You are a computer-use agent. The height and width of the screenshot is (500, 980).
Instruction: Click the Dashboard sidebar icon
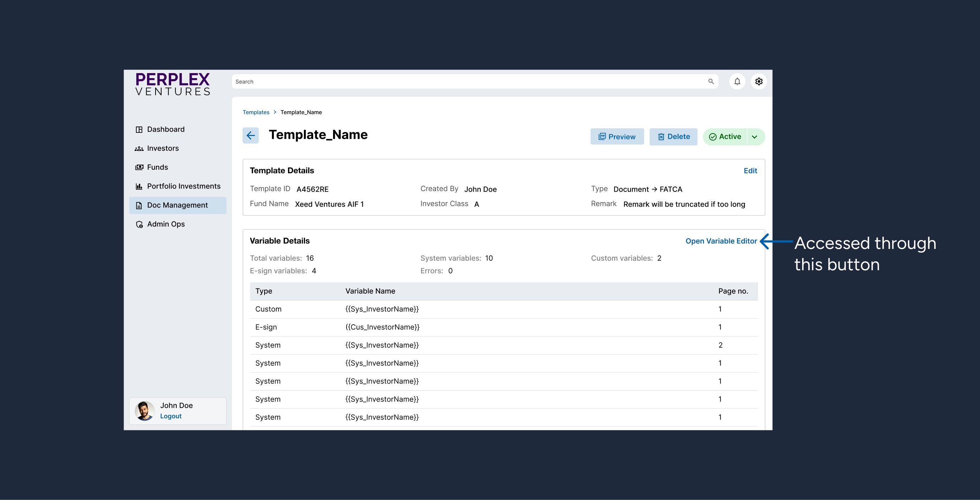(x=139, y=129)
